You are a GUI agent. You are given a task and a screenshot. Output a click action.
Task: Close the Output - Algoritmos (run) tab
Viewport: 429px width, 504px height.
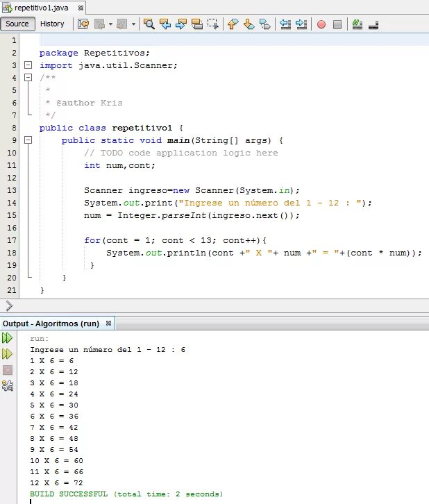(x=108, y=323)
